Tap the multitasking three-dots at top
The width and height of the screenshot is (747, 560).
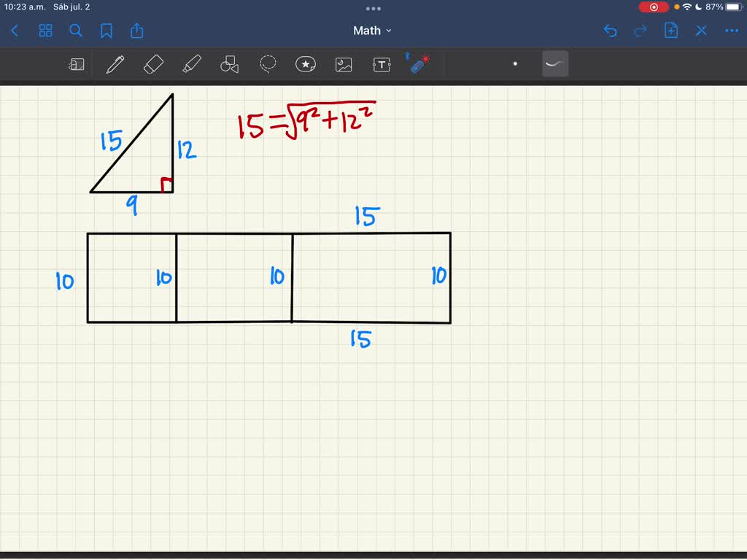pos(373,9)
